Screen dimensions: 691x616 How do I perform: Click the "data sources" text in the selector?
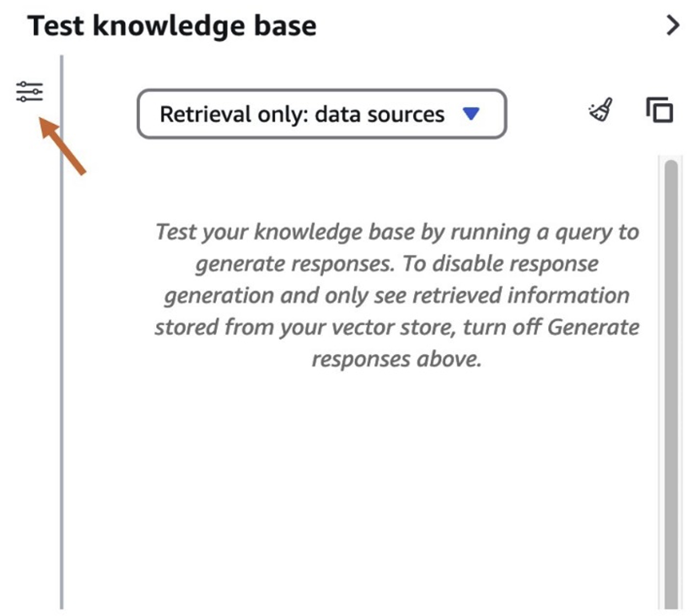coord(380,114)
